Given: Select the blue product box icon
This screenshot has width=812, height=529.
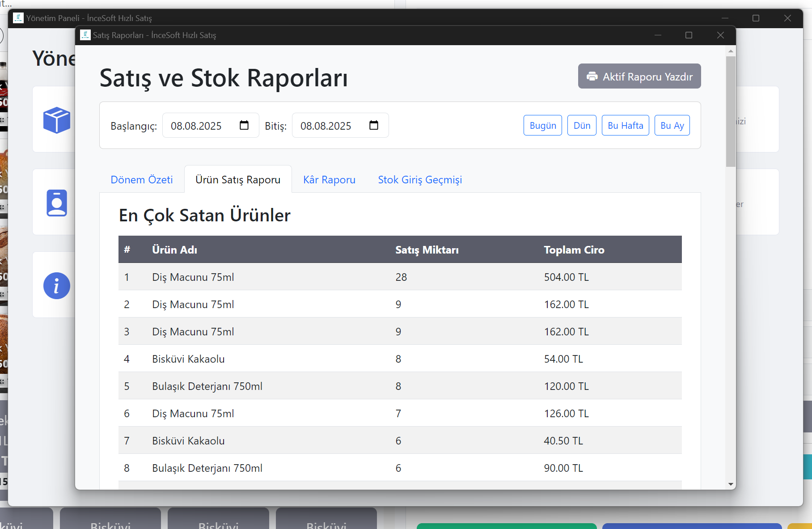Looking at the screenshot, I should click(x=57, y=119).
